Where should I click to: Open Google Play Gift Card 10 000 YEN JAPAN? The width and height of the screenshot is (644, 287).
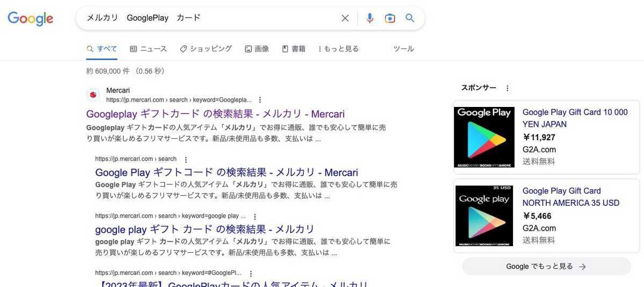coord(575,118)
